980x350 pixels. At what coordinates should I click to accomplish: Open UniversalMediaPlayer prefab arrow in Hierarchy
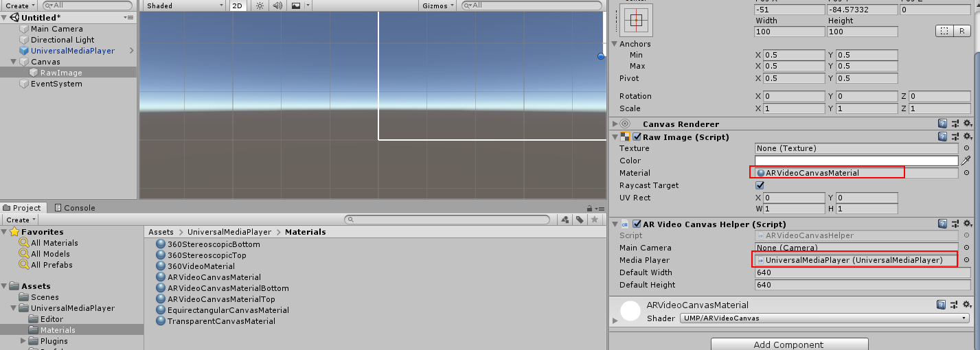[131, 51]
